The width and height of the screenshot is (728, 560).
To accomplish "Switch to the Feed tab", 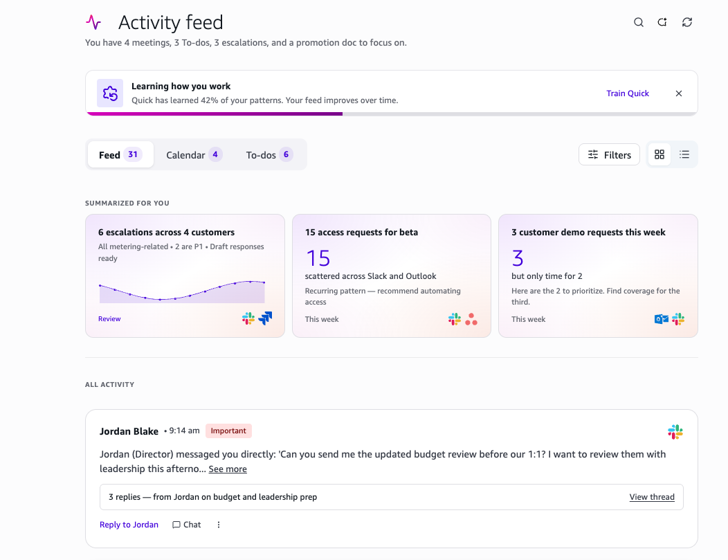I will [x=120, y=154].
